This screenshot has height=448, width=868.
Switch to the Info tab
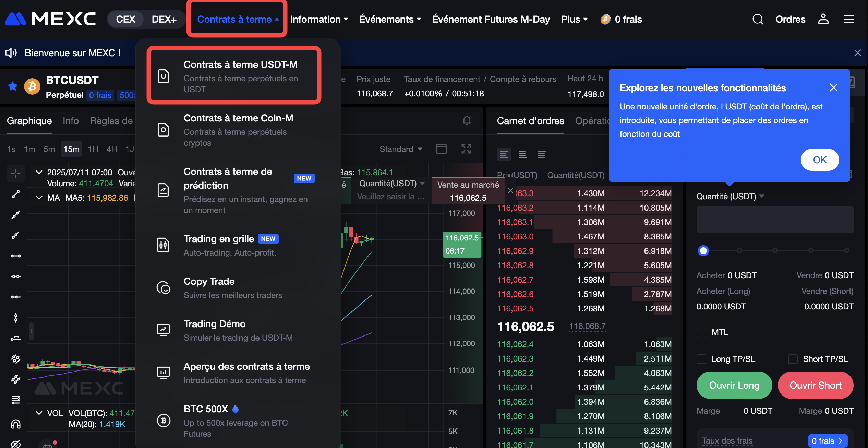coord(71,121)
